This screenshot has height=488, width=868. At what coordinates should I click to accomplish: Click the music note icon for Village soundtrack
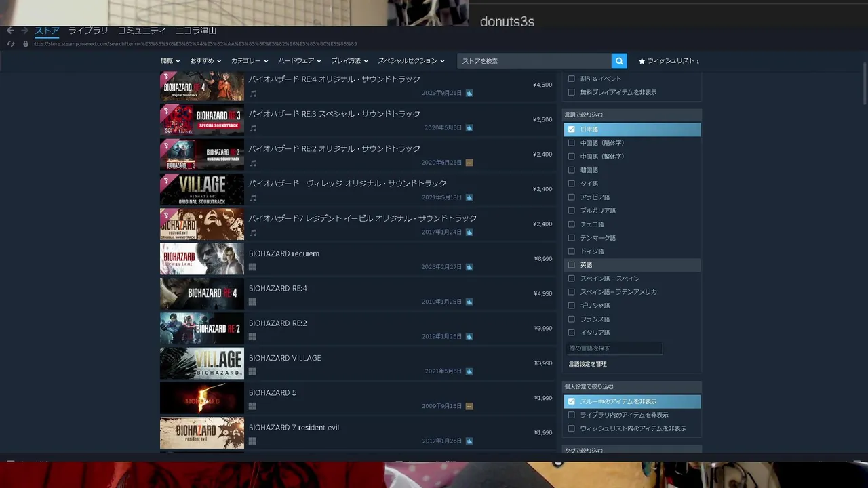pyautogui.click(x=253, y=198)
